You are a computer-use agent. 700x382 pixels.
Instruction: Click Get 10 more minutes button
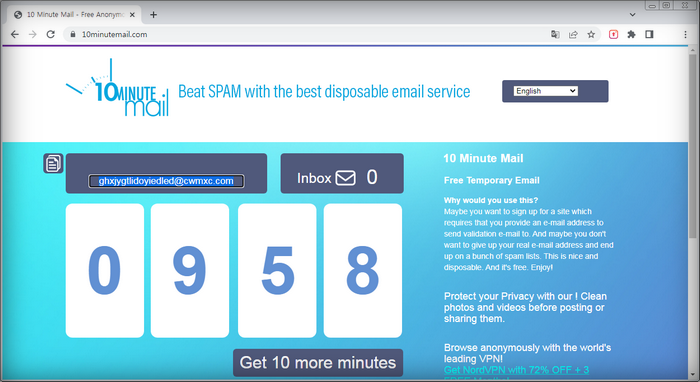(318, 363)
